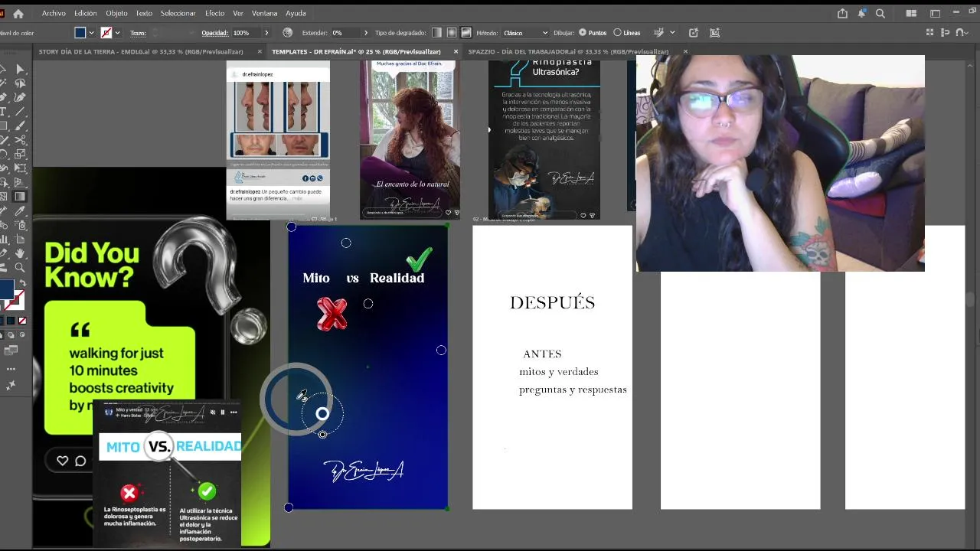
Task: Click the Opacidad label link
Action: (214, 33)
